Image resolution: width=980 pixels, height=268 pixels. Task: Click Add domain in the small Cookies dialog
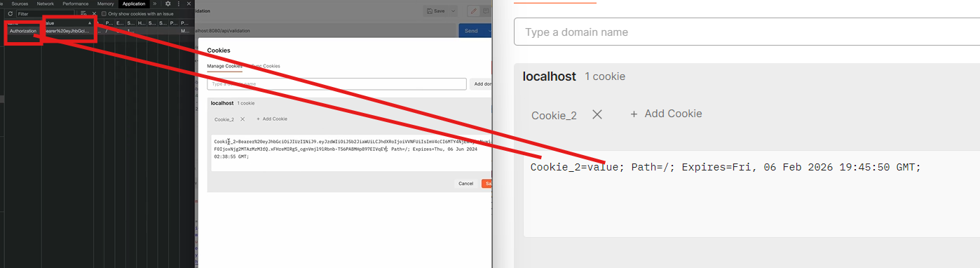[481, 84]
